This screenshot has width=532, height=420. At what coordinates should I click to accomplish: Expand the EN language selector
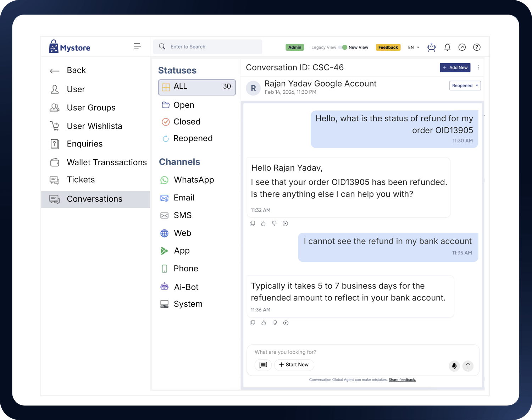pos(413,47)
